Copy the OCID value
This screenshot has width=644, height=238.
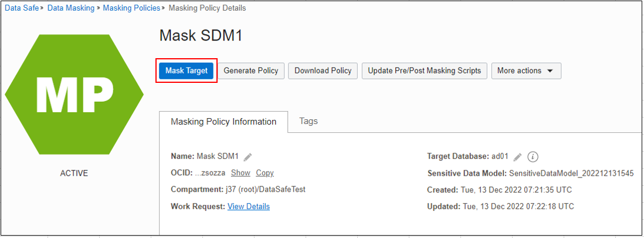tap(265, 173)
